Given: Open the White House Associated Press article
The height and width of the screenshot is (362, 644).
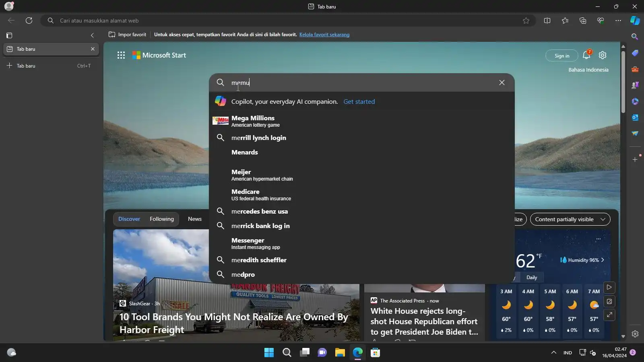Looking at the screenshot, I should pyautogui.click(x=424, y=321).
